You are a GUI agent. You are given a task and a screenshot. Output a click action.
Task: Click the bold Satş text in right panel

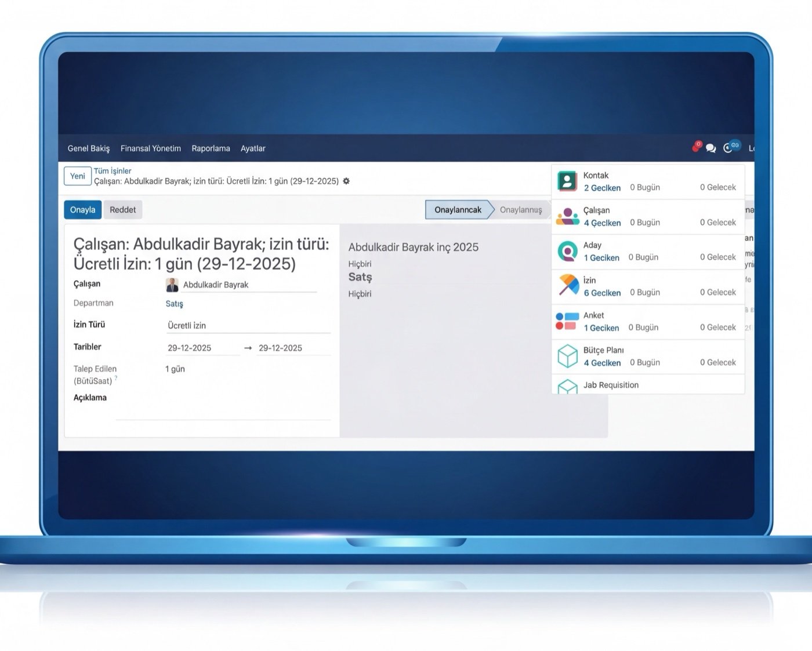[360, 277]
